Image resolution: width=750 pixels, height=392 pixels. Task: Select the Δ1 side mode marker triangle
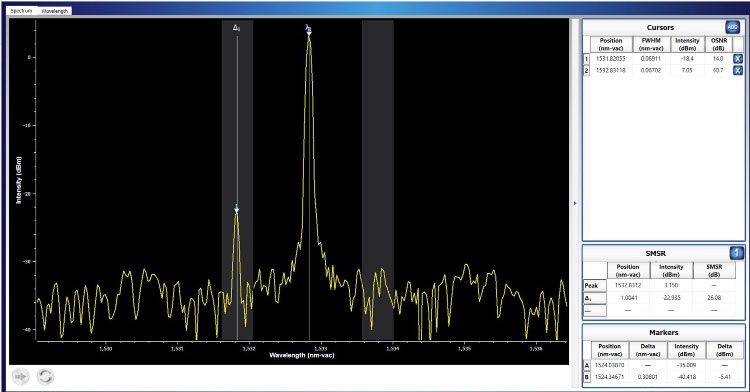(236, 210)
